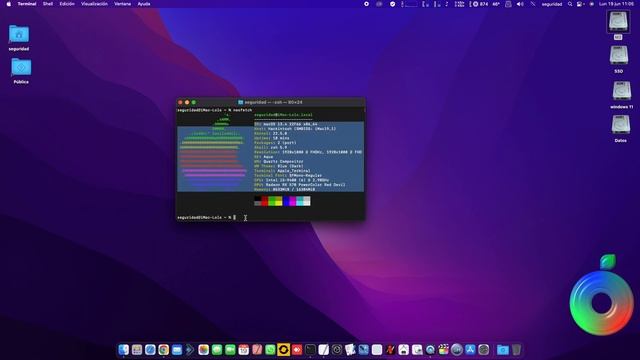Screen dimensions: 640x360
Task: Click the rainbow ring widget on desktop
Action: 602,303
